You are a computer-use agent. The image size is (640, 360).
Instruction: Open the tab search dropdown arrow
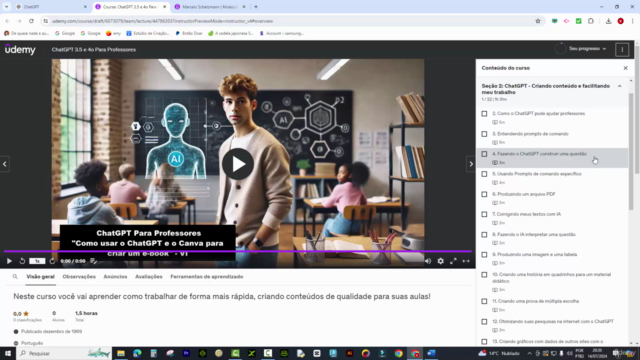click(x=6, y=7)
